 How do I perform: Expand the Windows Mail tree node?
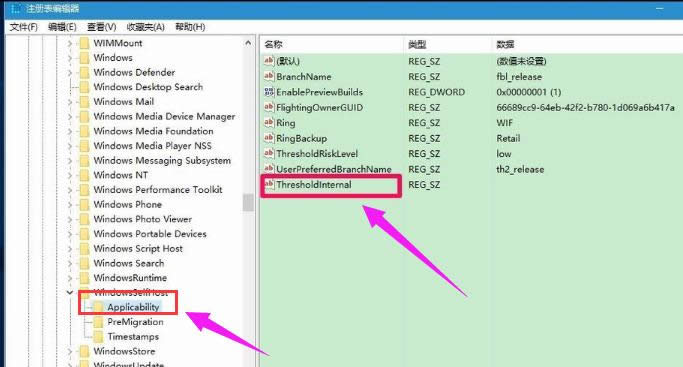click(70, 101)
